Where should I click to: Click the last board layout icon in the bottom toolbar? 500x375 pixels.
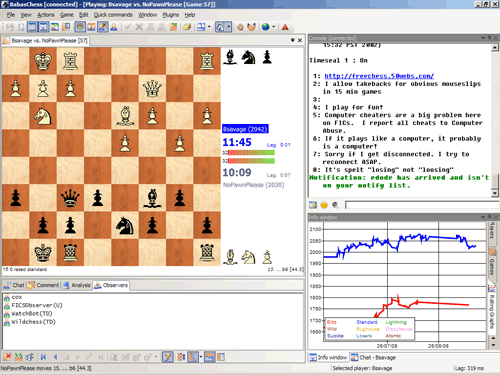tap(221, 357)
